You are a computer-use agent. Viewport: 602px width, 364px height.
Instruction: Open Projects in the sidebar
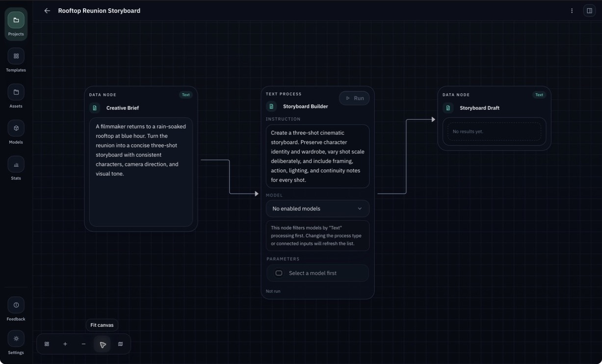click(16, 24)
